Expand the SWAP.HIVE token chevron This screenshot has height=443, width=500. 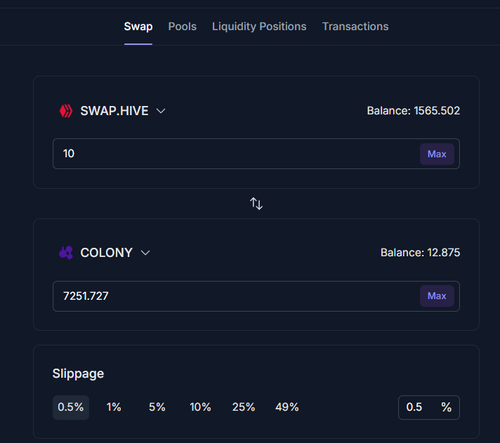coord(161,111)
